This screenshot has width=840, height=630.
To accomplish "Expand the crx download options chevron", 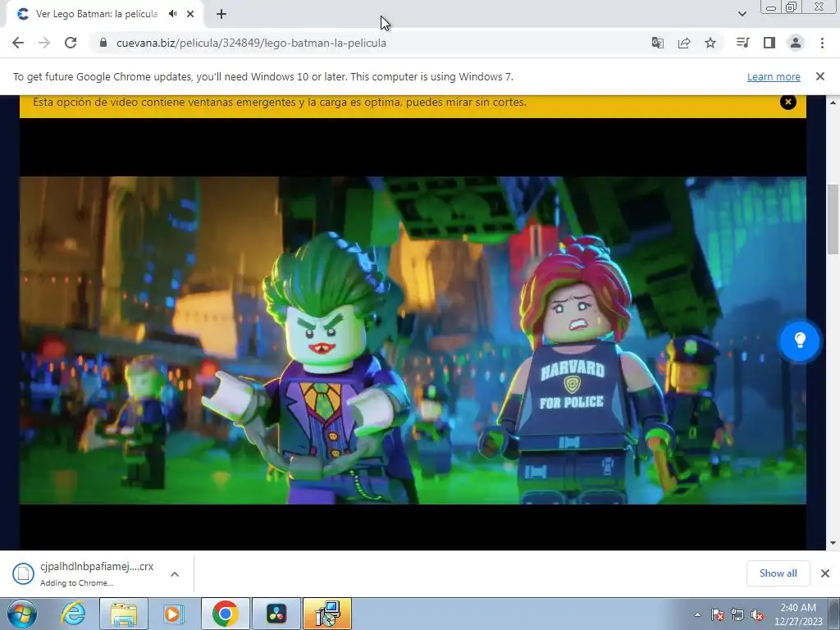I will tap(175, 573).
